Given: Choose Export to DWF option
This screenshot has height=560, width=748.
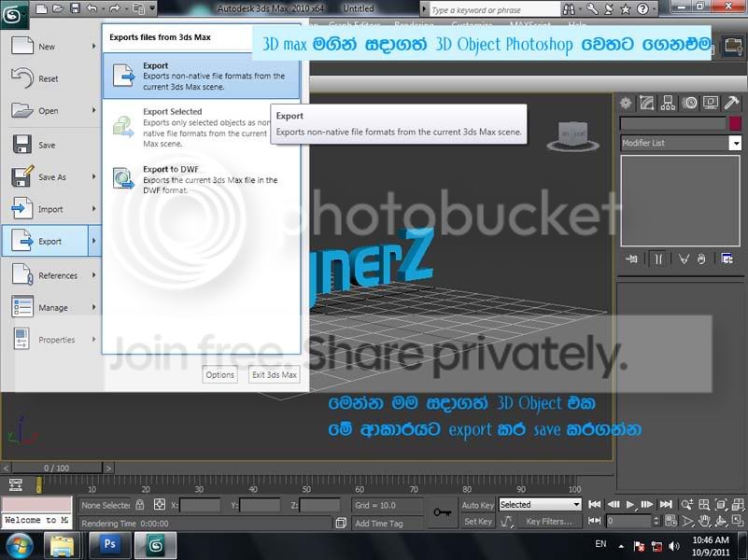Looking at the screenshot, I should 202,179.
